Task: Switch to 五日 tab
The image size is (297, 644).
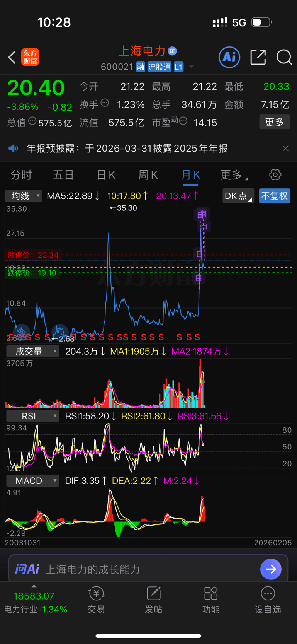Action: click(x=63, y=175)
